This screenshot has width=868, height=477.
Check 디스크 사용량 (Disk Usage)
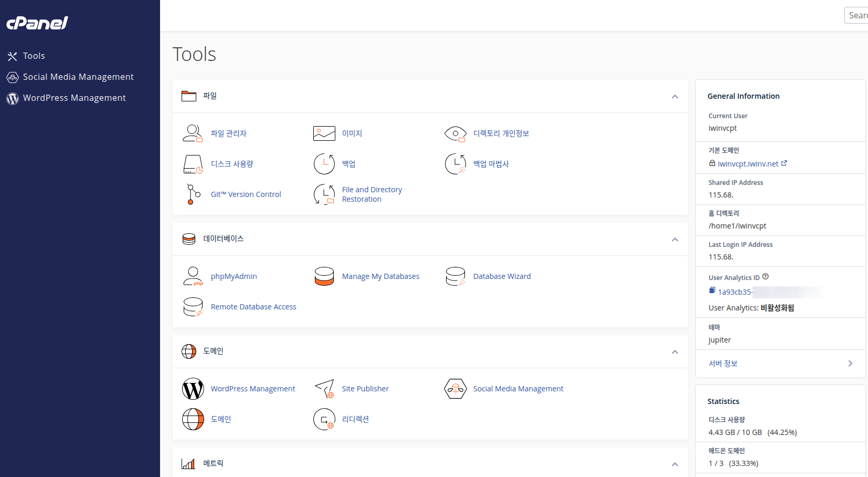[232, 163]
